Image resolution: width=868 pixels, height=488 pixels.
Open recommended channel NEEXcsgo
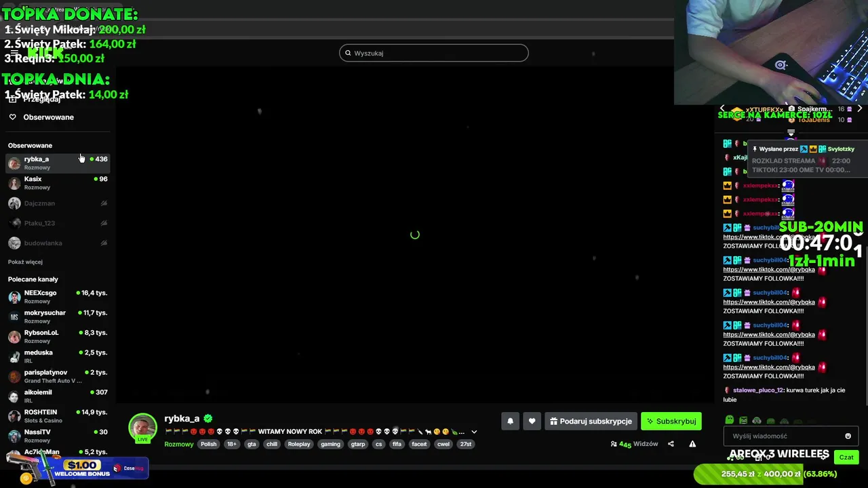coord(57,297)
